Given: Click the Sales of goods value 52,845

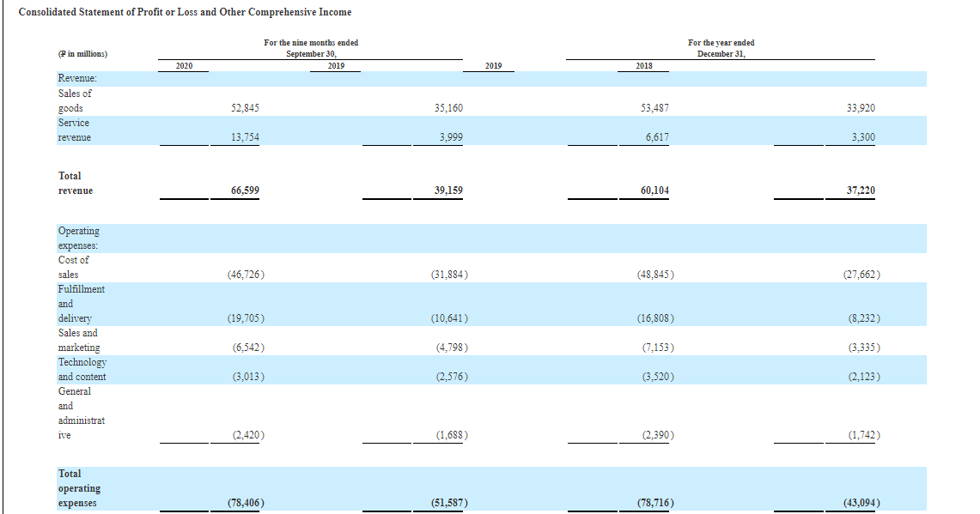Looking at the screenshot, I should click(245, 108).
